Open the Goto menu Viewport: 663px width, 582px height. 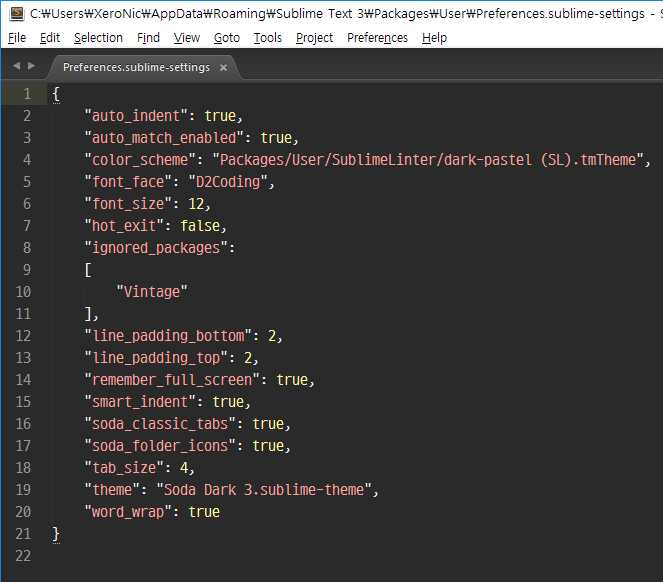227,38
